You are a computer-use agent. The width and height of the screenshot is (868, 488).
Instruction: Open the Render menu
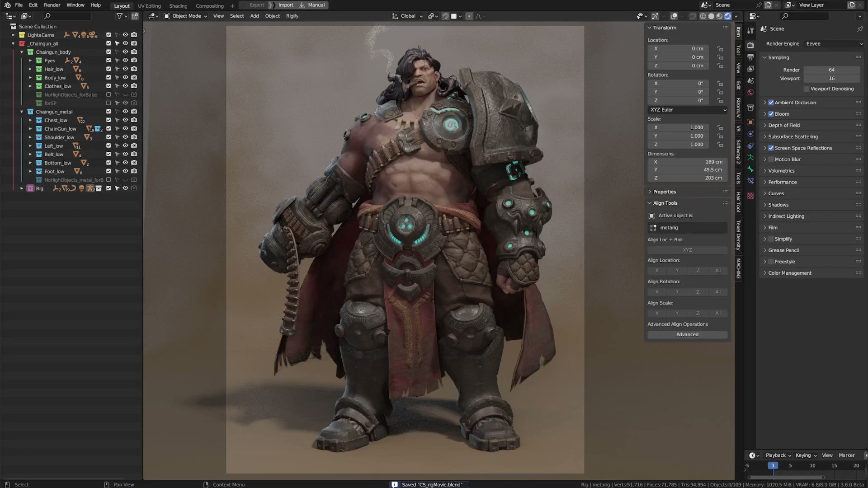click(52, 5)
